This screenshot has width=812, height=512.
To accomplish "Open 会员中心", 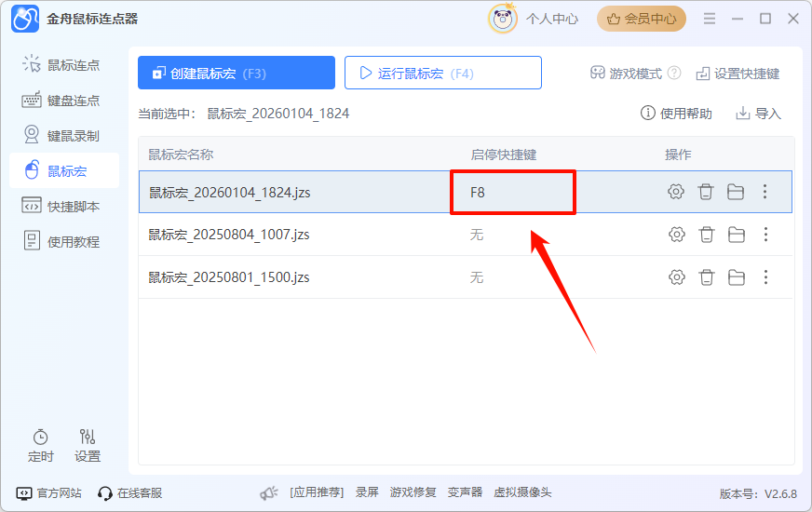I will (x=641, y=19).
